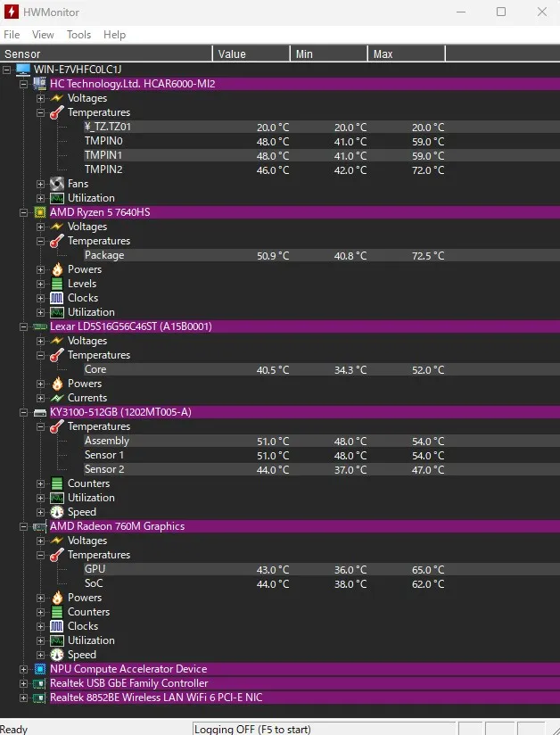
Task: Select the TMPIN0 temperature row
Action: (322, 141)
